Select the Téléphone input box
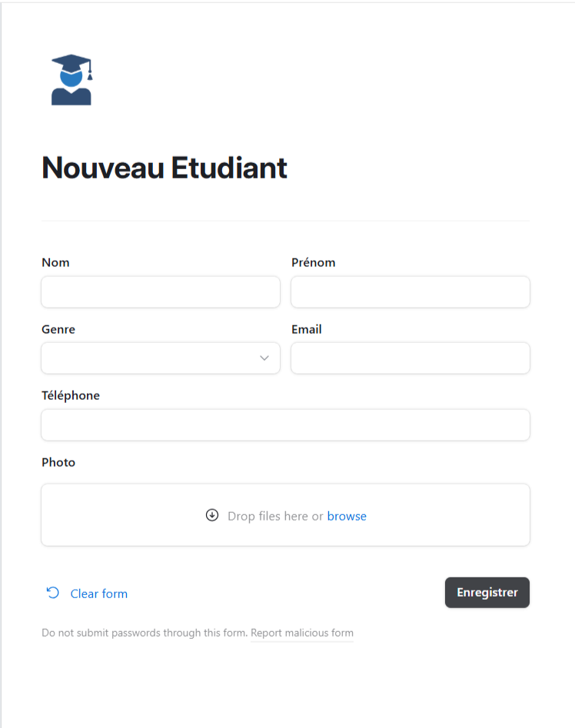Image resolution: width=575 pixels, height=728 pixels. tap(285, 425)
